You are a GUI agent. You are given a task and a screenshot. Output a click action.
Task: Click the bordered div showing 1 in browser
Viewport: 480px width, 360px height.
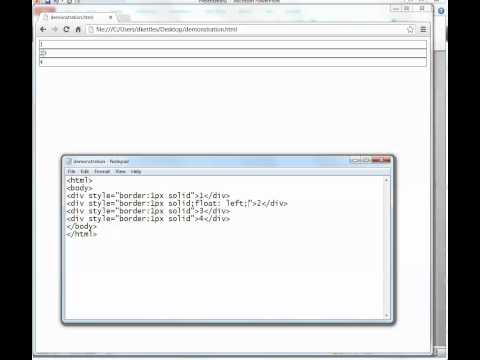(x=233, y=44)
